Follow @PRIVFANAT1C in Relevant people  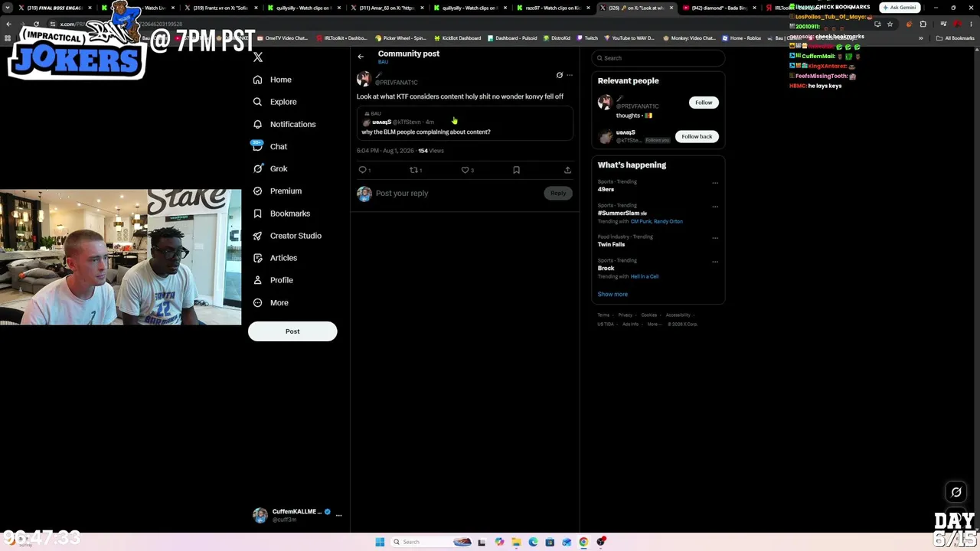click(704, 103)
